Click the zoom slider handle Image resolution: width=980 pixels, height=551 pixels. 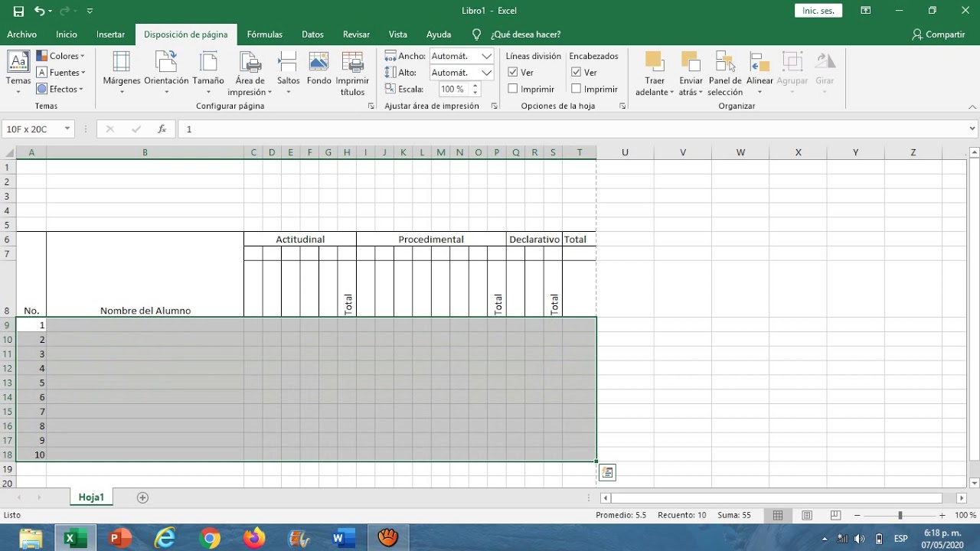tap(900, 516)
